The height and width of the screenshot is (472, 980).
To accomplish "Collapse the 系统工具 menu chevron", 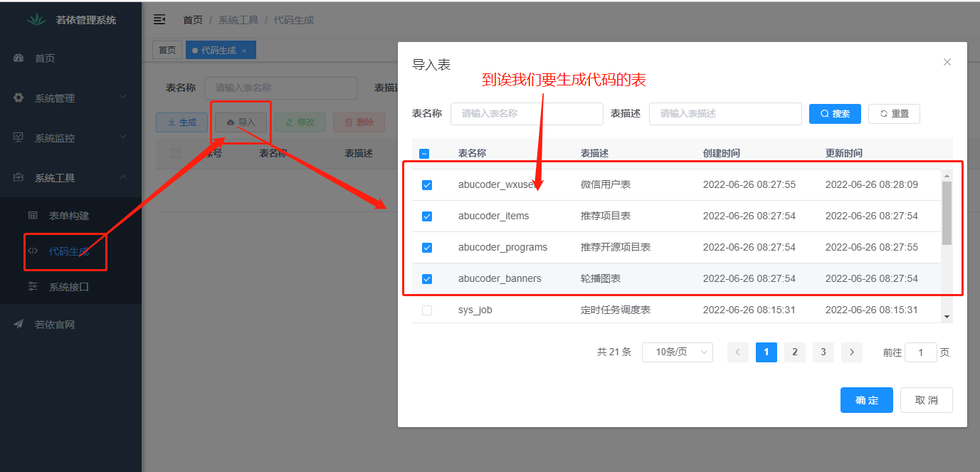I will click(x=123, y=177).
